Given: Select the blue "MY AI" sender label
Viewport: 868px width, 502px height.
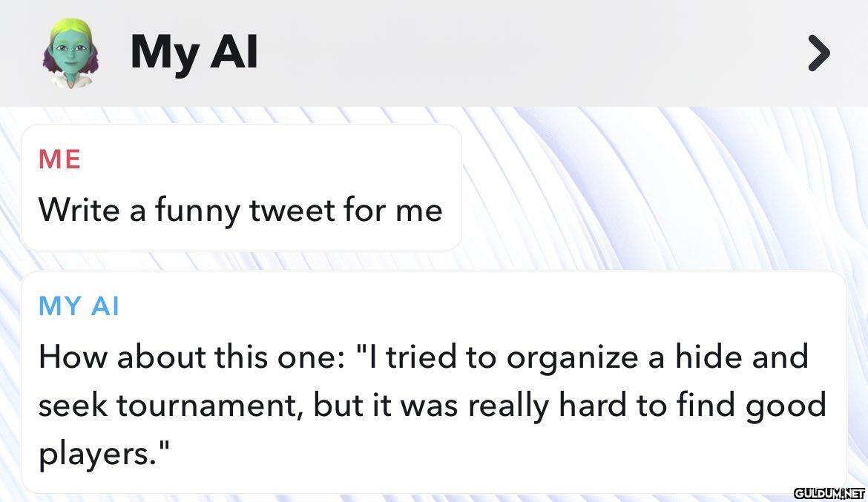Looking at the screenshot, I should pos(79,306).
